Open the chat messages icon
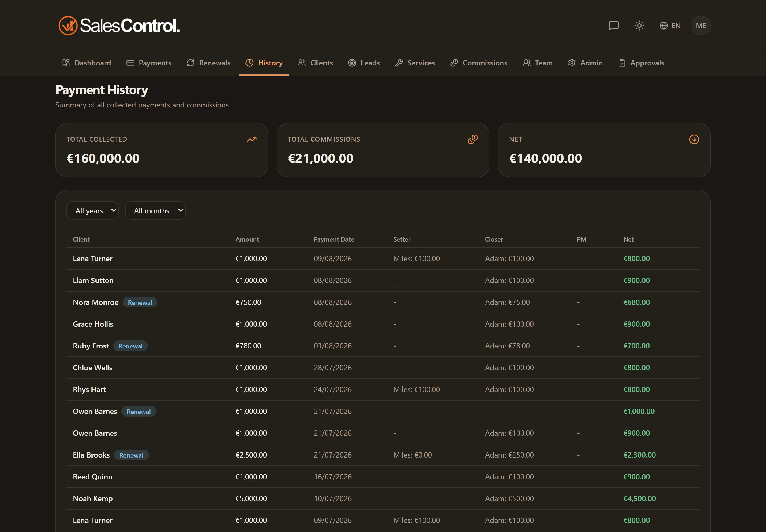This screenshot has height=532, width=766. [614, 26]
